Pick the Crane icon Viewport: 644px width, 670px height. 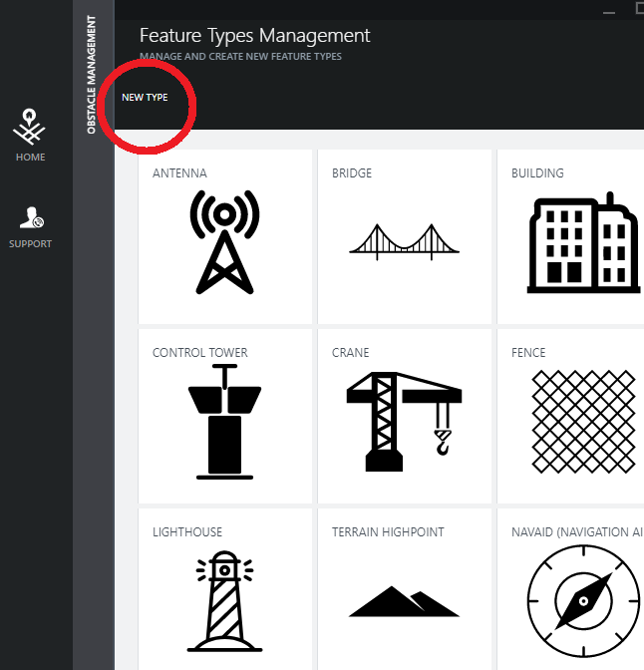click(x=405, y=422)
